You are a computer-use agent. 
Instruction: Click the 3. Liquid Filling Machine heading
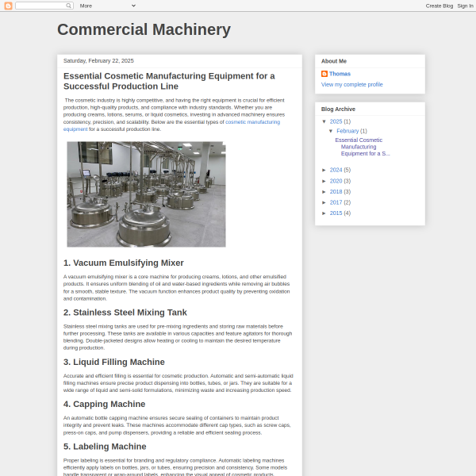coord(113,362)
